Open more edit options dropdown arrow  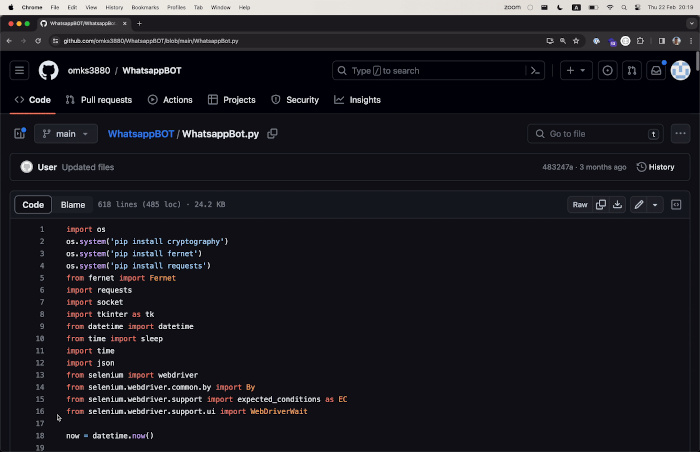[x=655, y=205]
